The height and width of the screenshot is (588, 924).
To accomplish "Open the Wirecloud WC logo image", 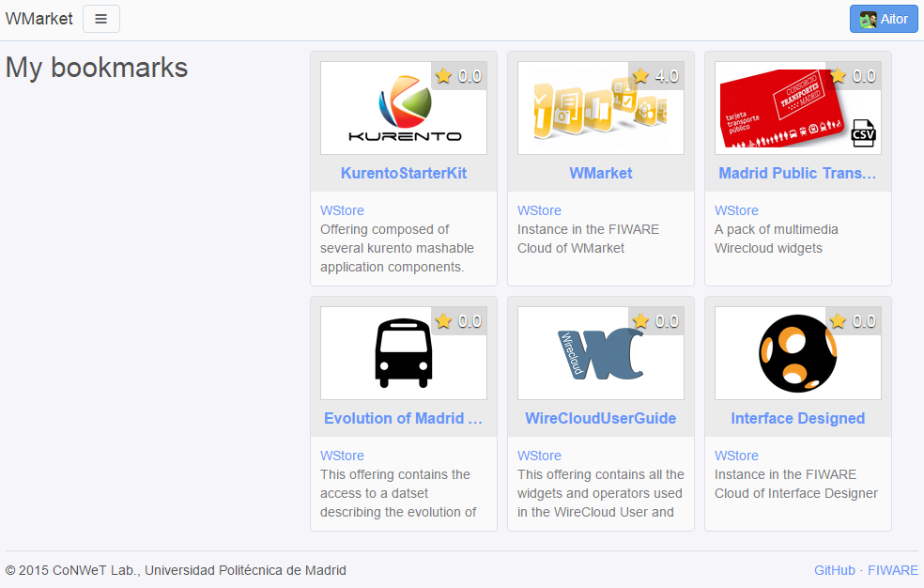I will pyautogui.click(x=600, y=353).
